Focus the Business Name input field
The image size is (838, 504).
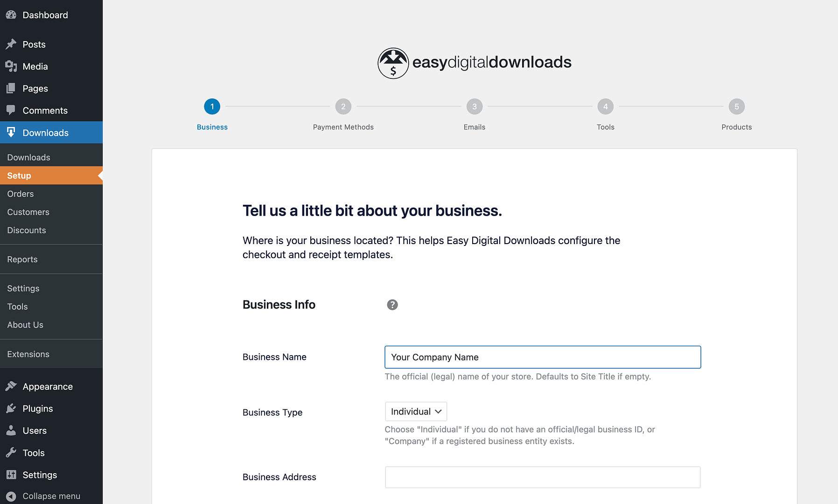click(543, 357)
